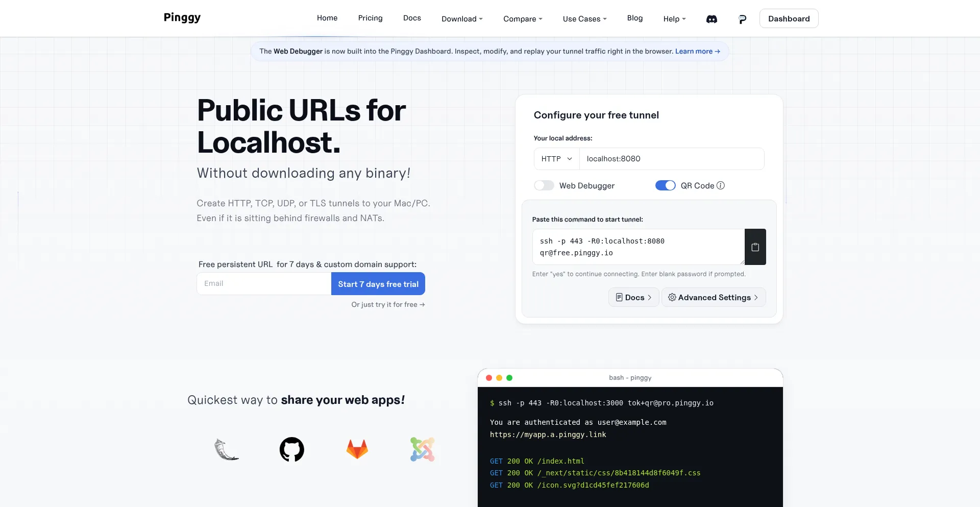Click the yellow terminal window dot
Screen dimensions: 980x507
499,378
